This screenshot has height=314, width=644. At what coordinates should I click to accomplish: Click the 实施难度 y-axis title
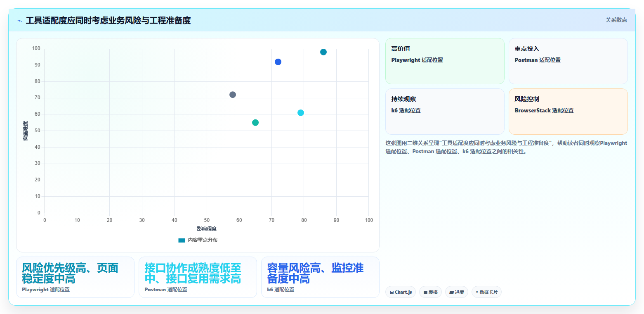(x=26, y=131)
